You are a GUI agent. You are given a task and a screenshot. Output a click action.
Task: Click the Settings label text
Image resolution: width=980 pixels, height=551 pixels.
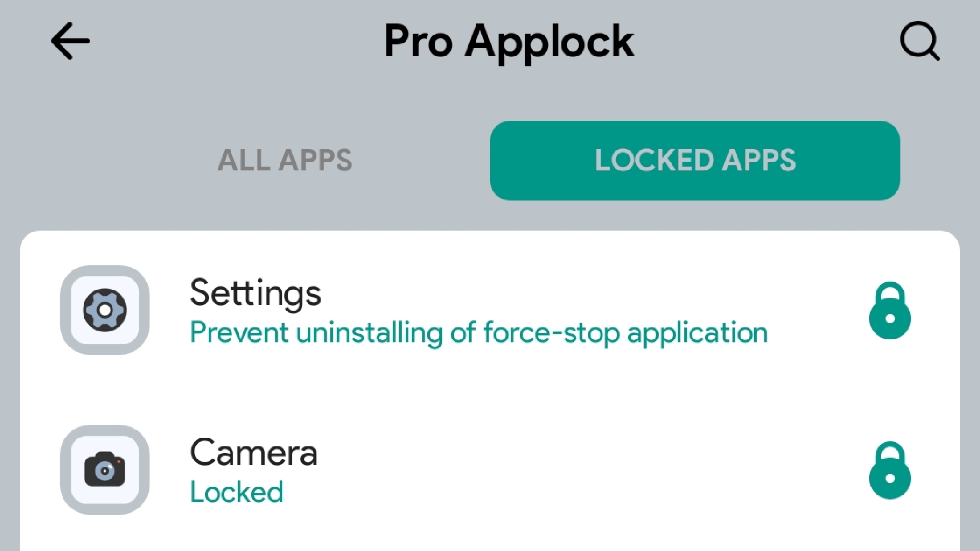click(x=255, y=292)
